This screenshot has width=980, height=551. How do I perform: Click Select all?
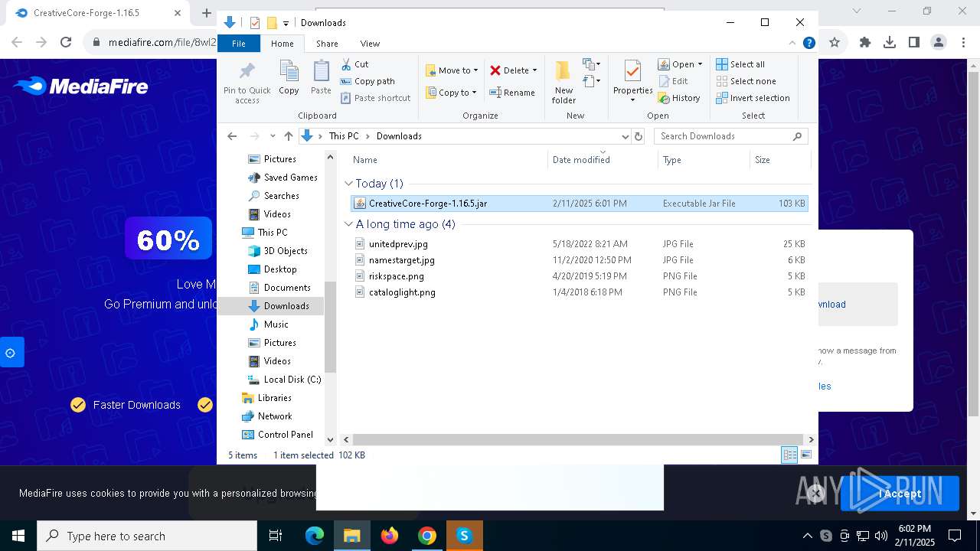740,64
